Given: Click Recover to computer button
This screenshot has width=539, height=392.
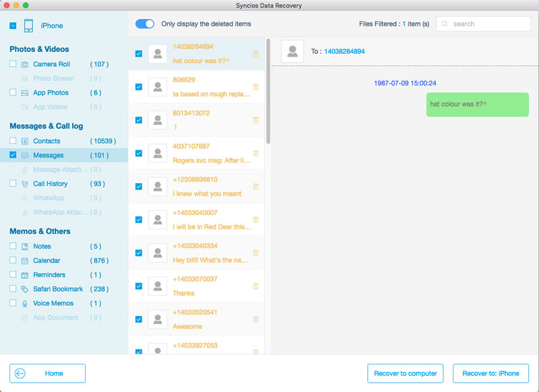Looking at the screenshot, I should point(406,373).
